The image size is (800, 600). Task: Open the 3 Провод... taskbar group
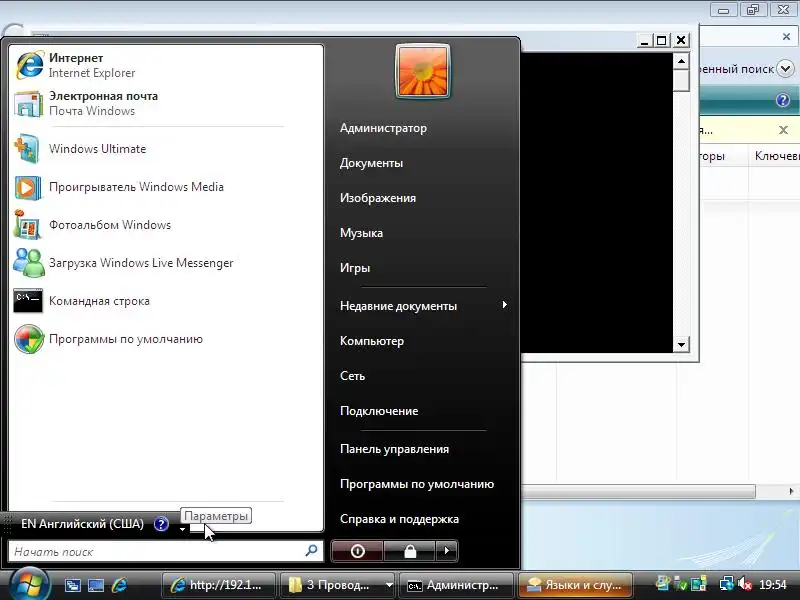click(332, 585)
